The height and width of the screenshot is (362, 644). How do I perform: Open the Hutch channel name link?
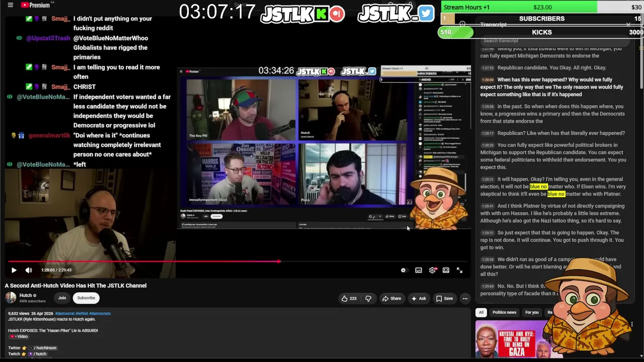click(26, 295)
